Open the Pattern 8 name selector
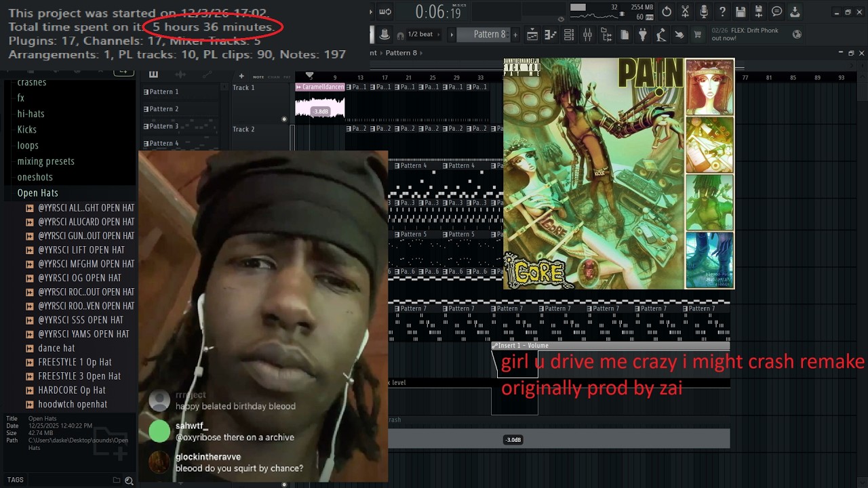868x488 pixels. coord(484,35)
